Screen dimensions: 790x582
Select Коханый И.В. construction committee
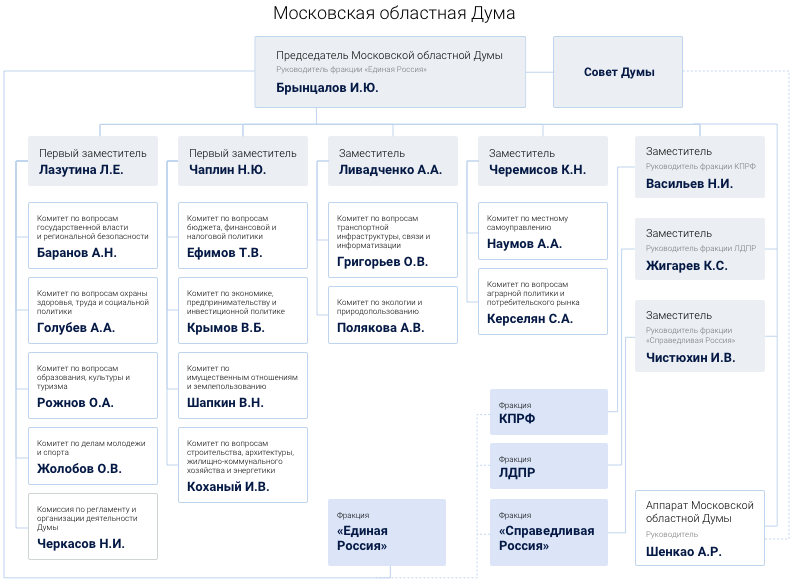pos(242,465)
